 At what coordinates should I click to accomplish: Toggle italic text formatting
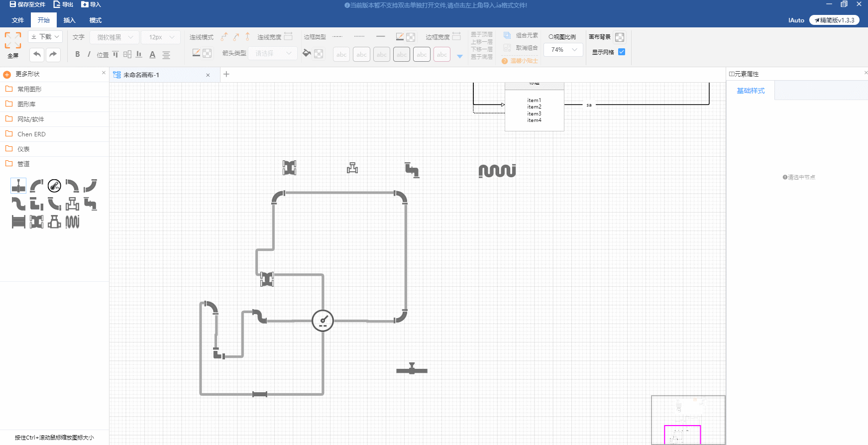(89, 54)
